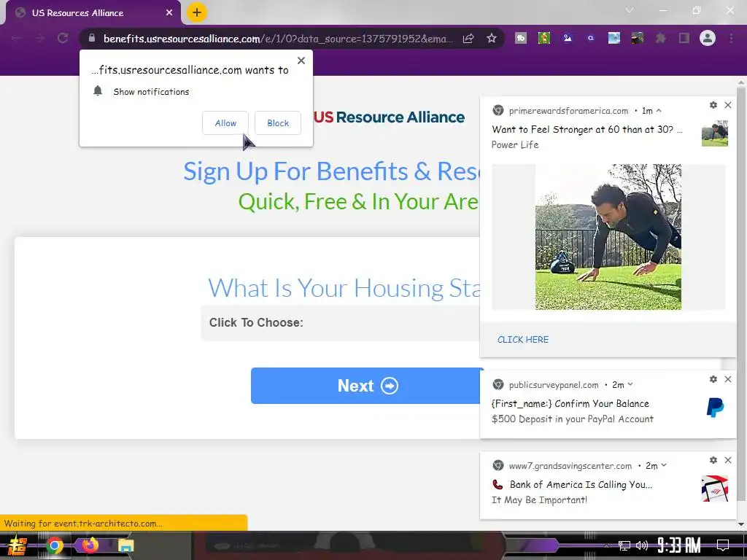Open settings for grandsavingscenter notification
Viewport: 747px width, 560px height.
coord(713,460)
